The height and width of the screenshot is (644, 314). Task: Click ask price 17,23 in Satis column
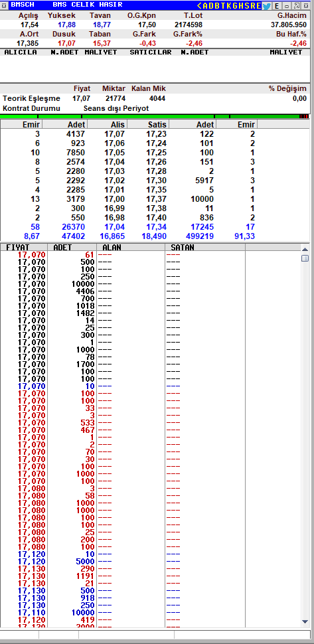pos(157,134)
